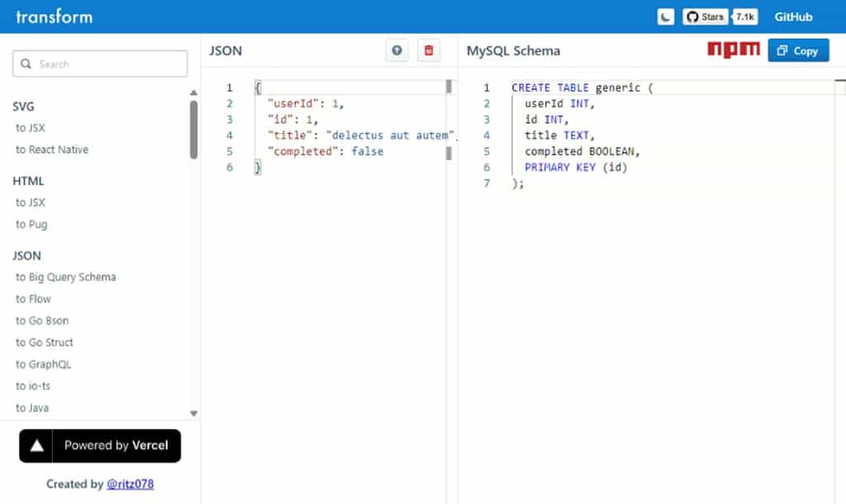
Task: Choose JSON to GraphQL converter
Action: 44,364
